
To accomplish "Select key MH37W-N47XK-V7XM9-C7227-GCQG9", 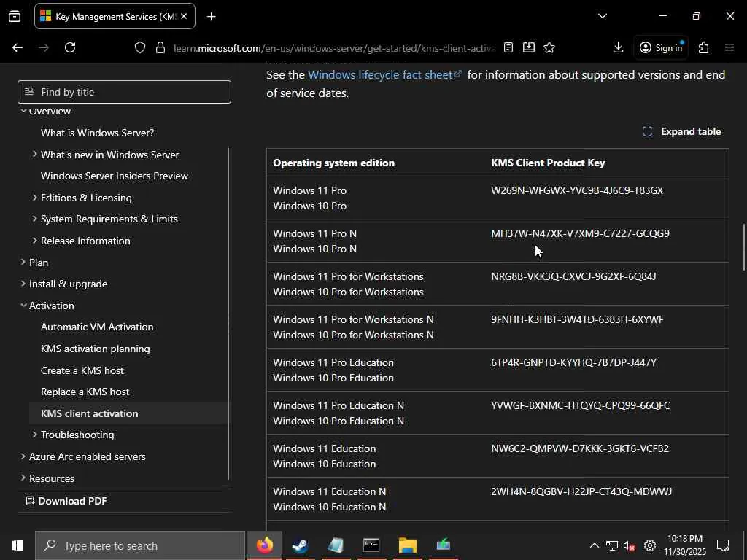I will coord(580,233).
